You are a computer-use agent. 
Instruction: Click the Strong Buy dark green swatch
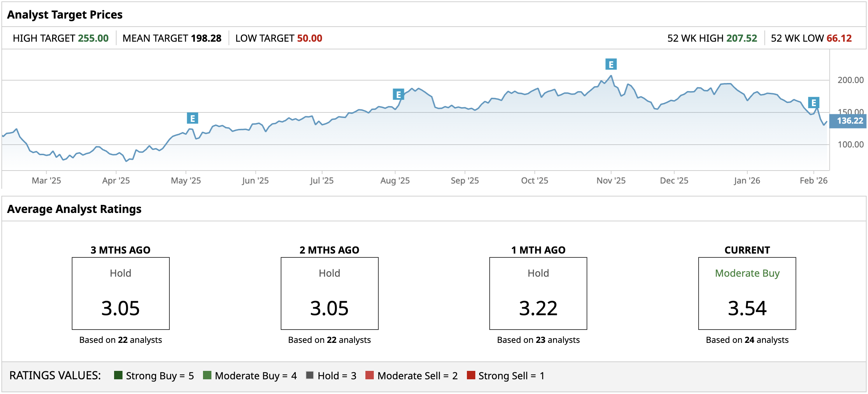pyautogui.click(x=118, y=375)
